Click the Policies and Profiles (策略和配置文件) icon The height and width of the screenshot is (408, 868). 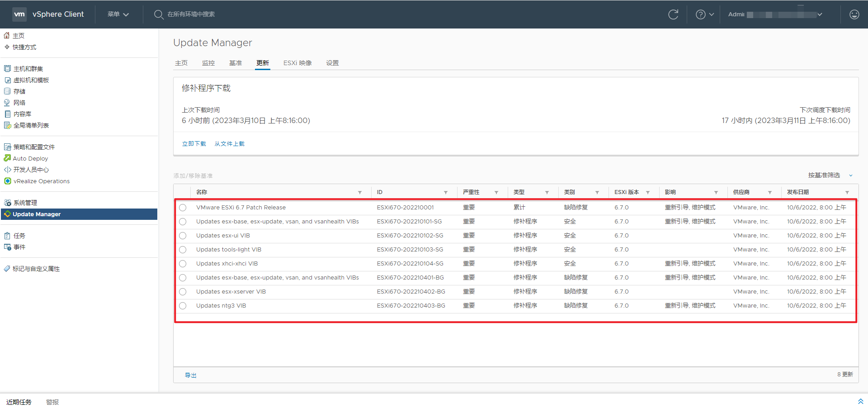[7, 147]
